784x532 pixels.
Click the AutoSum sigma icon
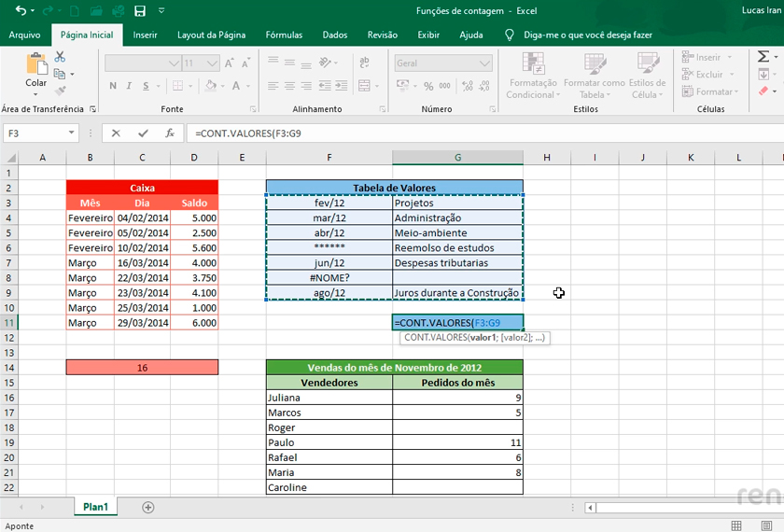[x=763, y=57]
